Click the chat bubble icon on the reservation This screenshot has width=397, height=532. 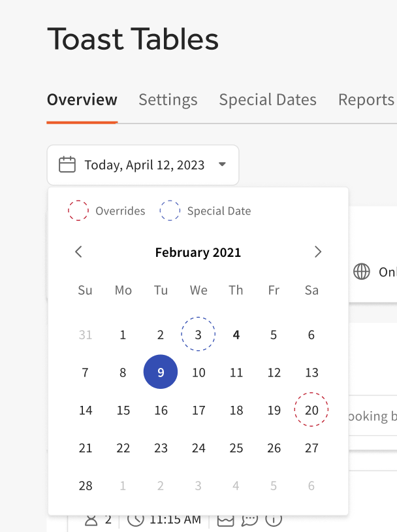pos(249,520)
